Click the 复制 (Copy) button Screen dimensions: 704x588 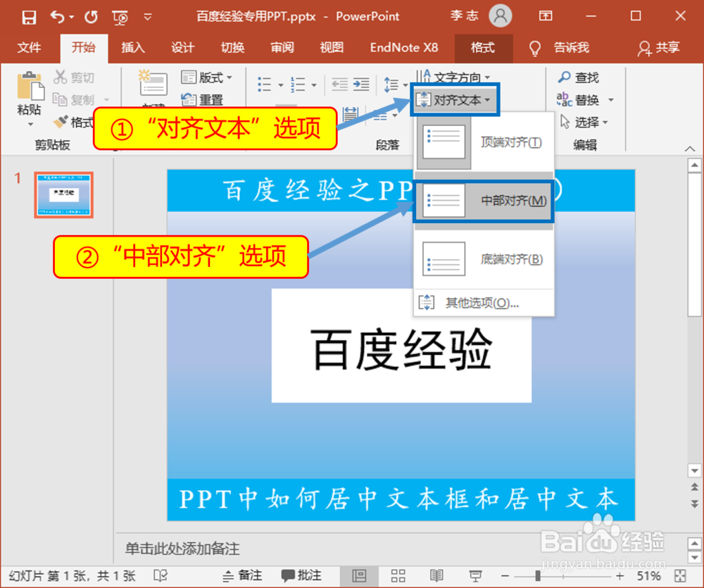tap(74, 99)
